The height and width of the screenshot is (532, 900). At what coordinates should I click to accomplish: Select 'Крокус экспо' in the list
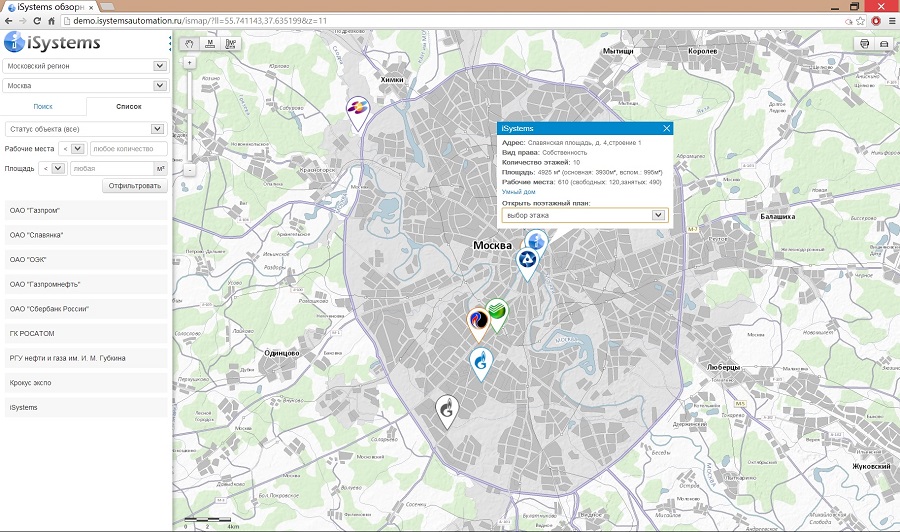click(86, 383)
